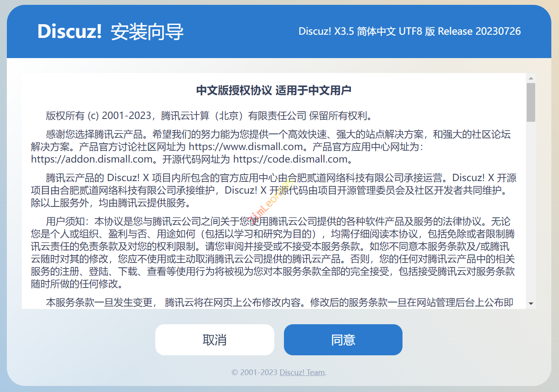The height and width of the screenshot is (392, 559).
Task: Click the paragraph beginning 腾讯云产品的 Discuz! X
Action: pyautogui.click(x=273, y=190)
